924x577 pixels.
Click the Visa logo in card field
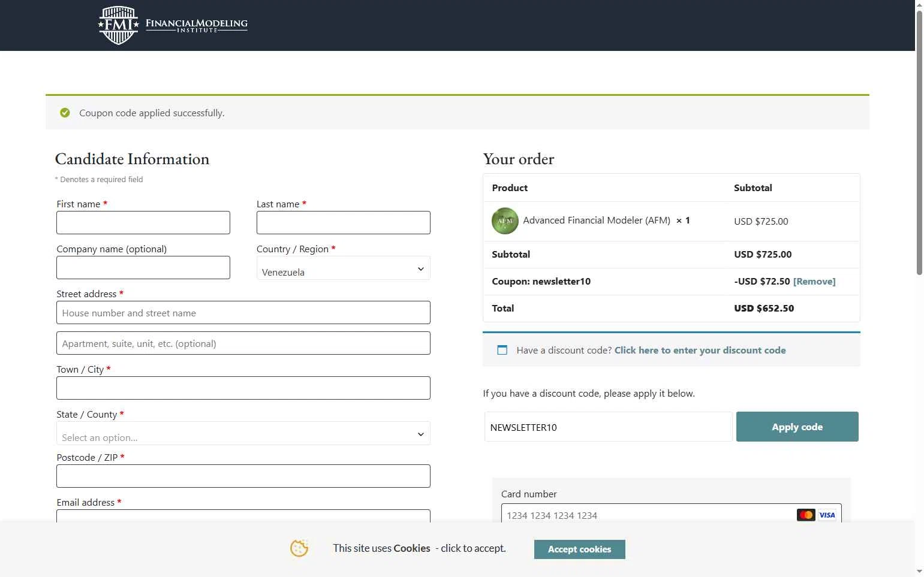(827, 515)
